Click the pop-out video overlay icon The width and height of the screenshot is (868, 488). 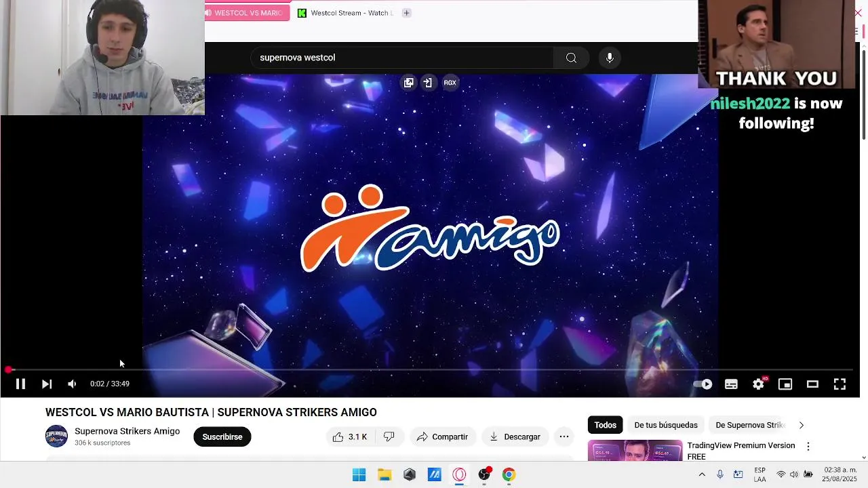point(408,83)
